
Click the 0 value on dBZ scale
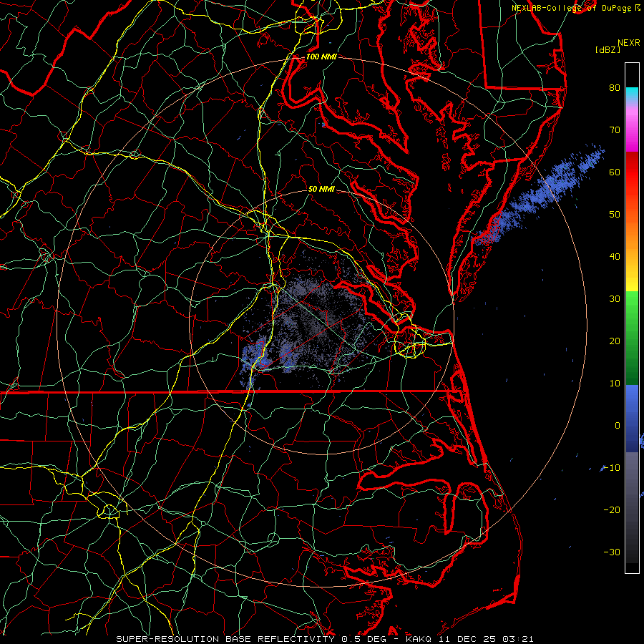(618, 426)
